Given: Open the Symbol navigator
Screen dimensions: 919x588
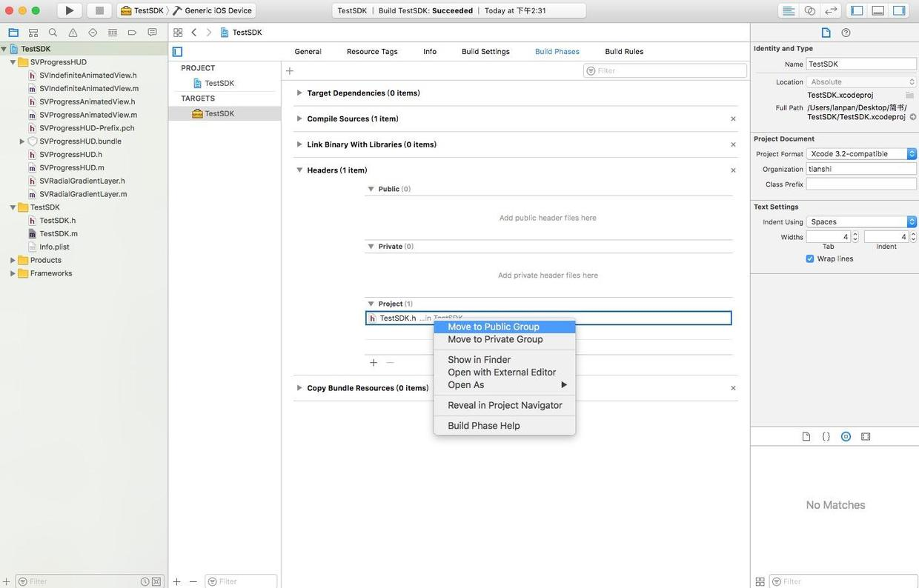Looking at the screenshot, I should pyautogui.click(x=33, y=33).
